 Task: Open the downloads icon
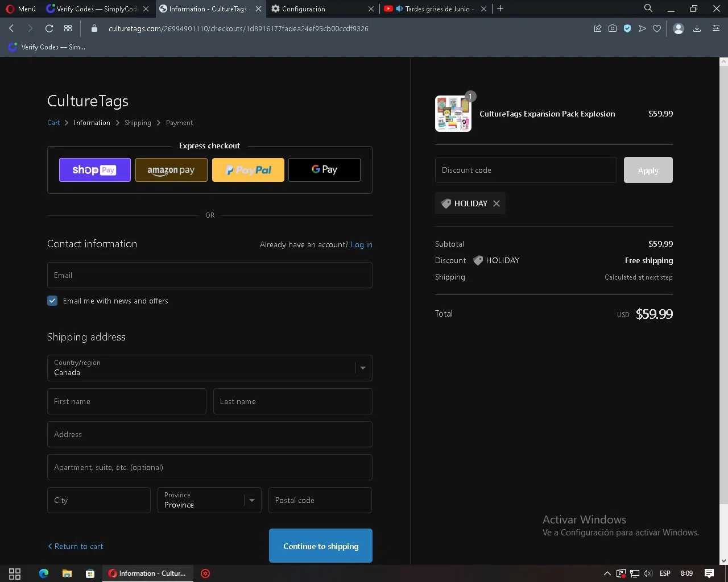pos(697,28)
